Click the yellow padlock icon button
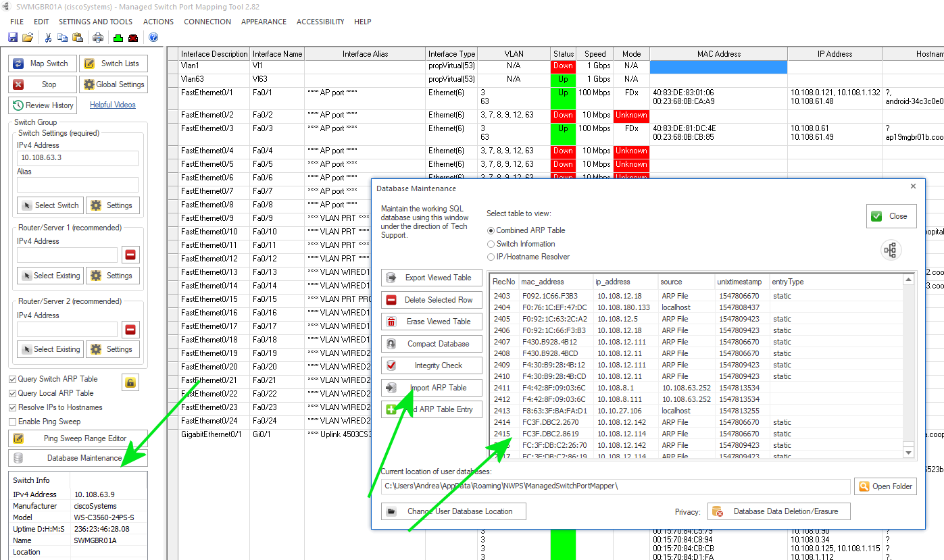 [x=130, y=382]
